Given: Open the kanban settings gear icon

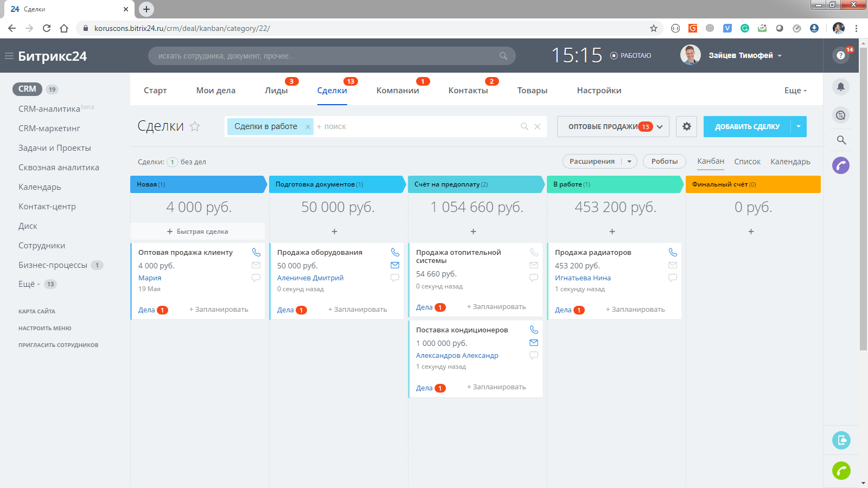Looking at the screenshot, I should (x=686, y=126).
